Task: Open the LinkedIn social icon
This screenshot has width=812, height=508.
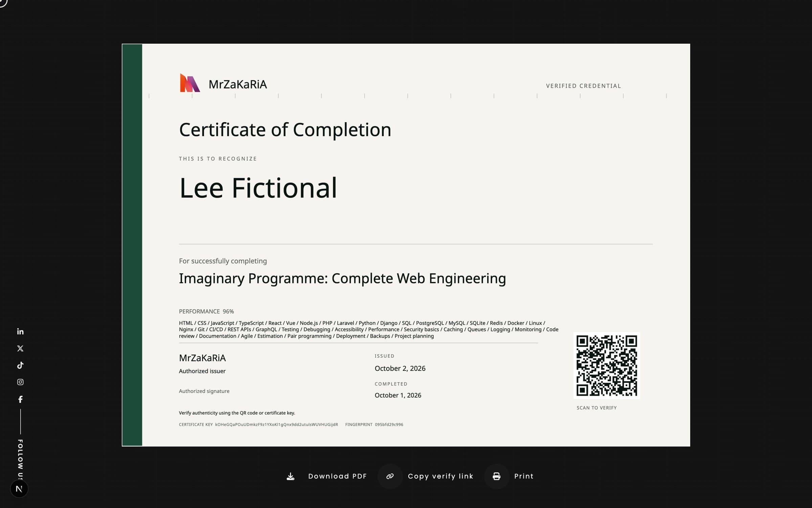Action: pos(20,331)
